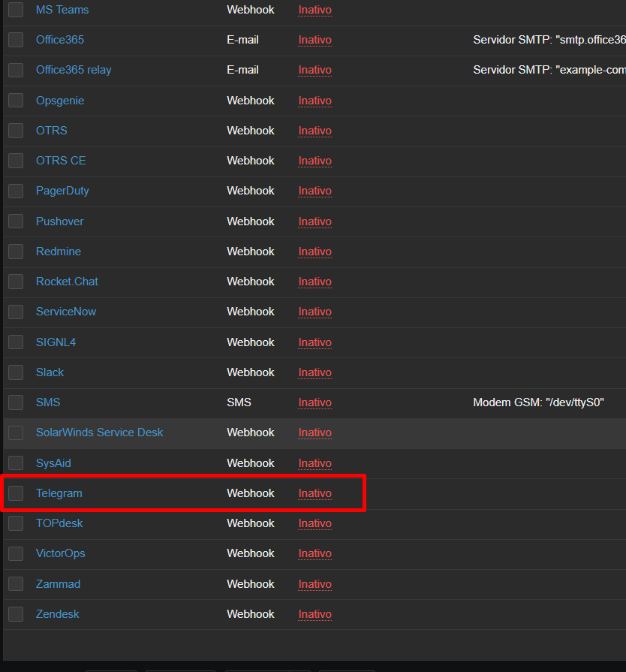This screenshot has height=672, width=626.
Task: Tick the checkbox for MS Teams
Action: pyautogui.click(x=16, y=10)
